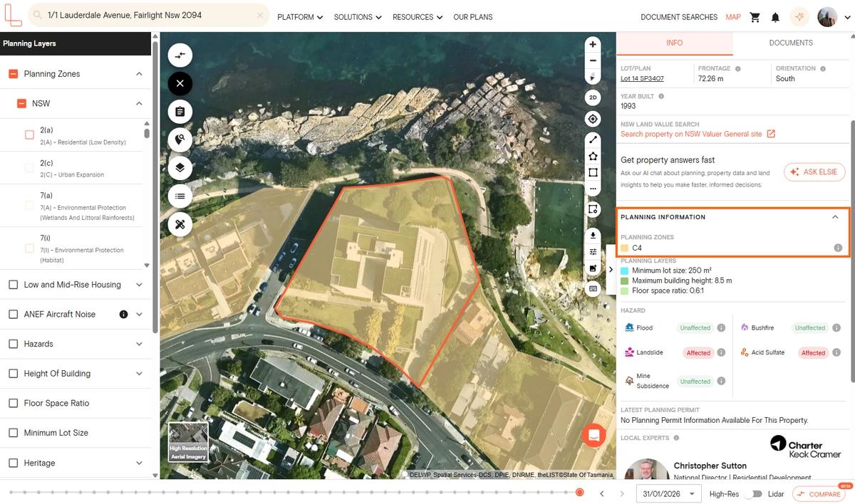The image size is (855, 504).
Task: Open the imagery date dropdown
Action: click(x=668, y=494)
